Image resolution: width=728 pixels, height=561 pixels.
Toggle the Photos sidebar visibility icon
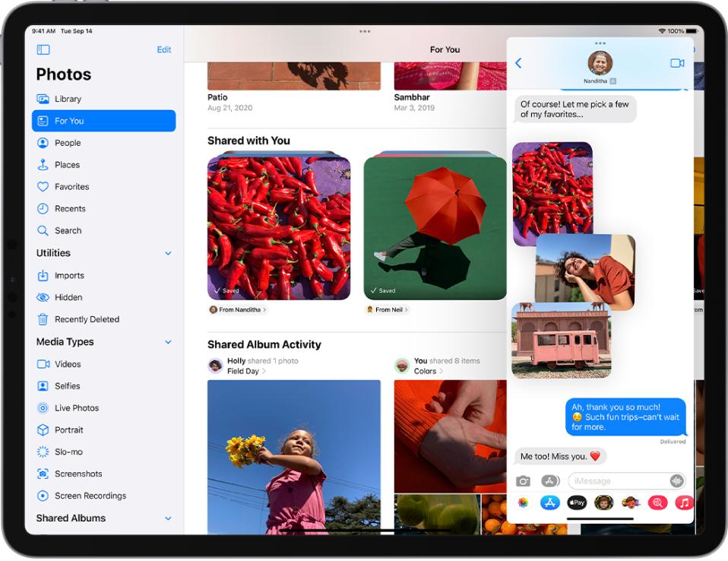click(x=43, y=50)
